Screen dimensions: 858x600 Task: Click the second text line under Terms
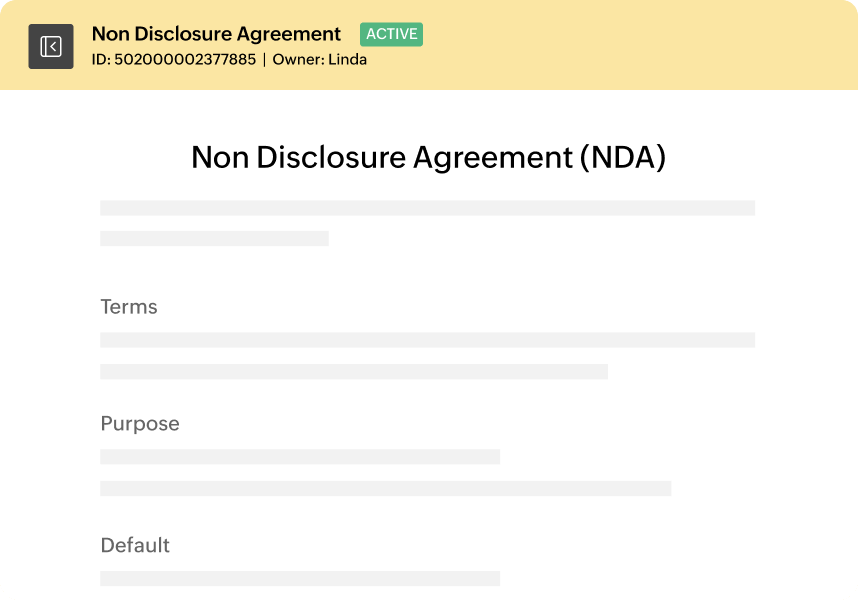point(354,371)
